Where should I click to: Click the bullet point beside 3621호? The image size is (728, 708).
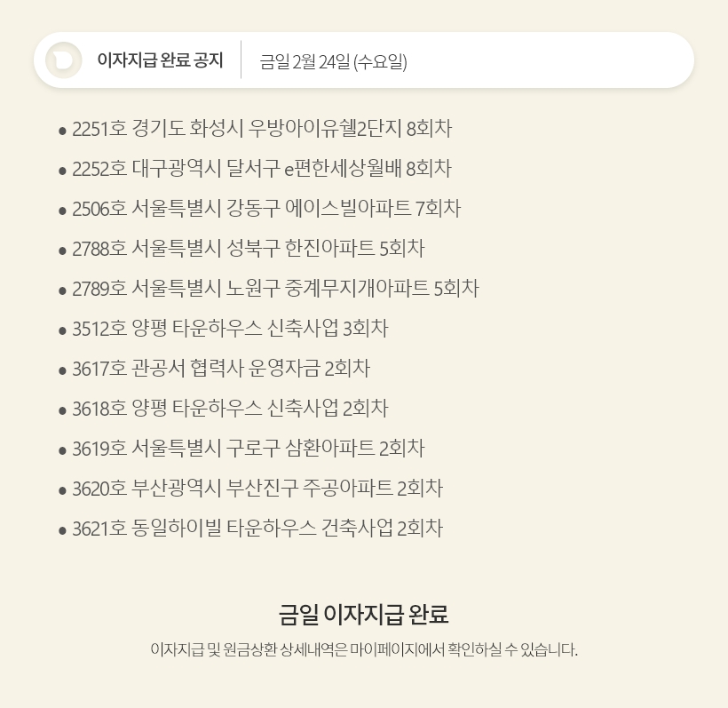coord(62,530)
